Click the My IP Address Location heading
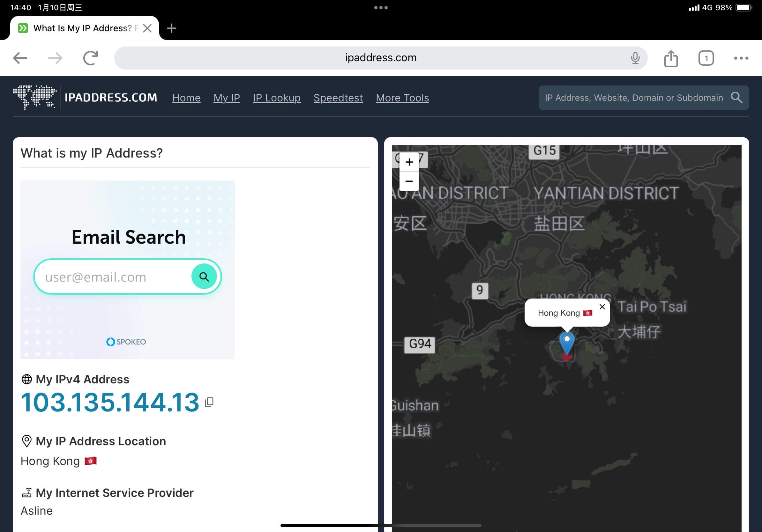 click(101, 441)
